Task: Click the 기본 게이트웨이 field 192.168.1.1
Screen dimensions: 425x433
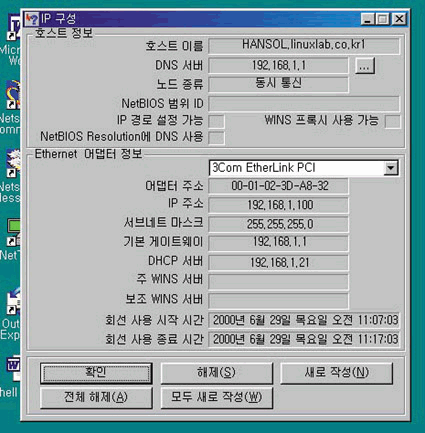Action: coord(279,243)
